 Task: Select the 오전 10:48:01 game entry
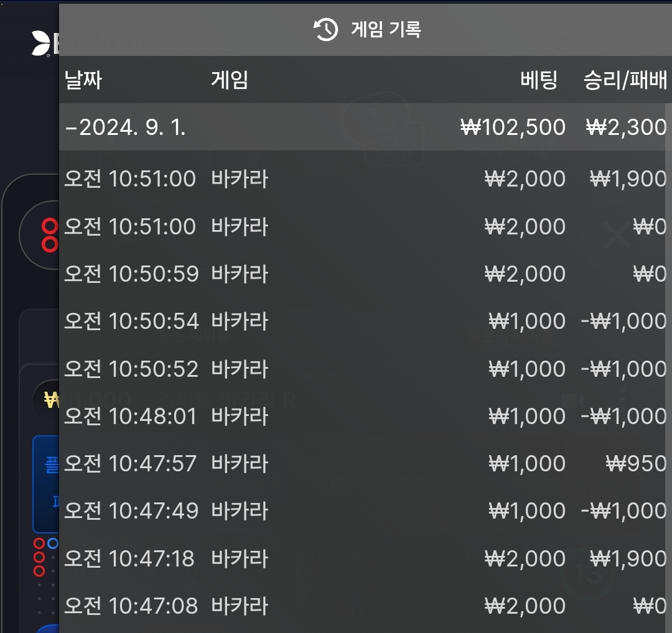point(366,416)
